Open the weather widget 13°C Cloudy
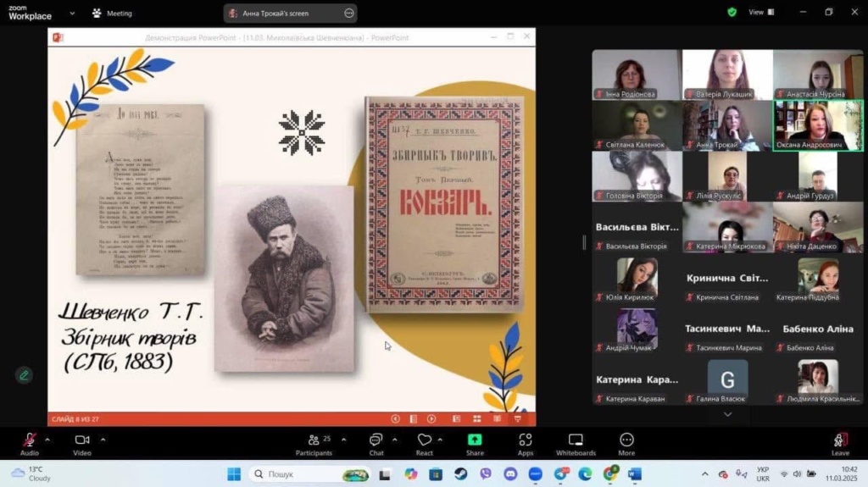The image size is (868, 487). click(x=31, y=474)
